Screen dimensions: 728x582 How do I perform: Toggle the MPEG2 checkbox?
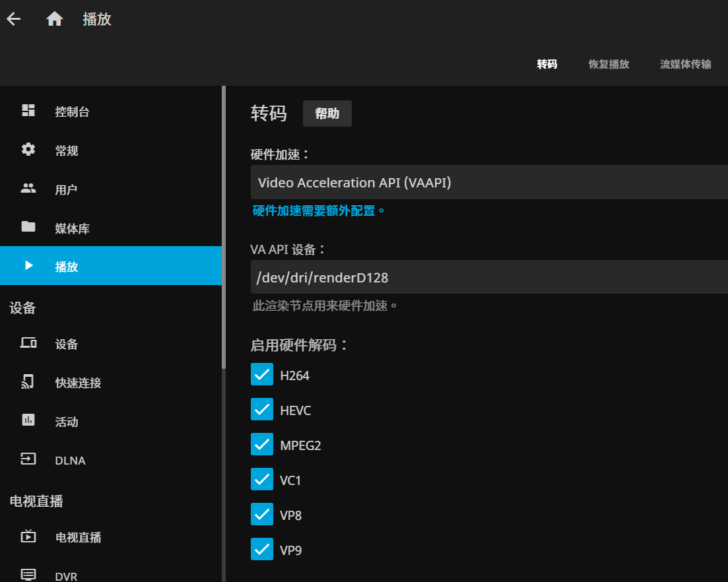click(262, 445)
